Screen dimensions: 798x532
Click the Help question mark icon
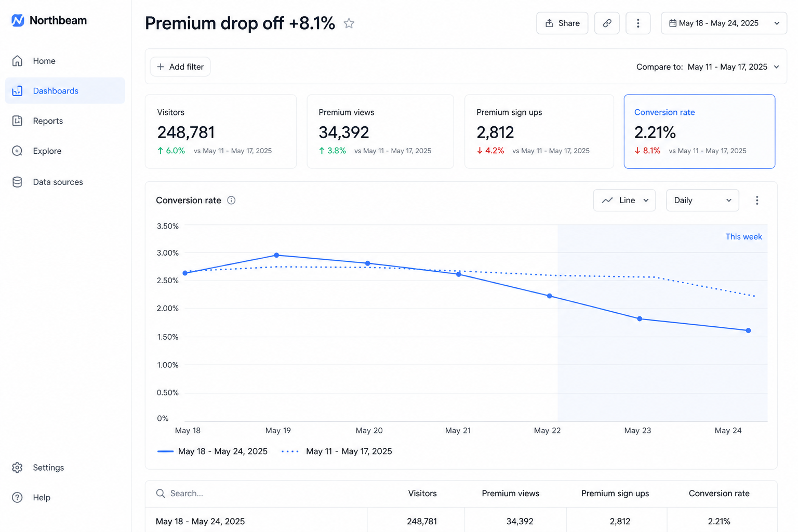point(17,498)
